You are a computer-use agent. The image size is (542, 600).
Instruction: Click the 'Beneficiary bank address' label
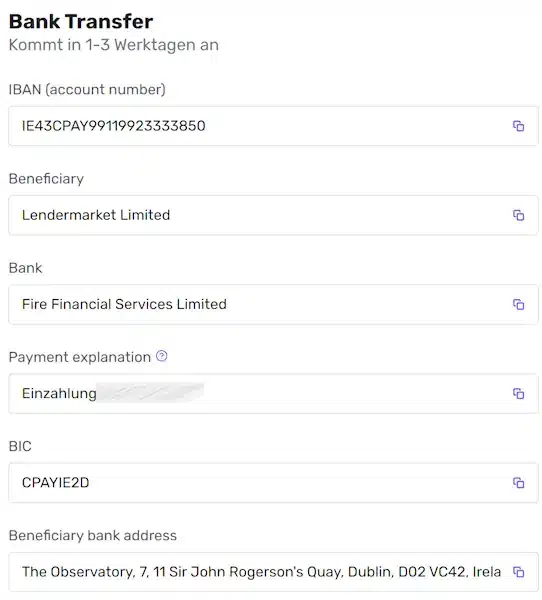click(93, 535)
